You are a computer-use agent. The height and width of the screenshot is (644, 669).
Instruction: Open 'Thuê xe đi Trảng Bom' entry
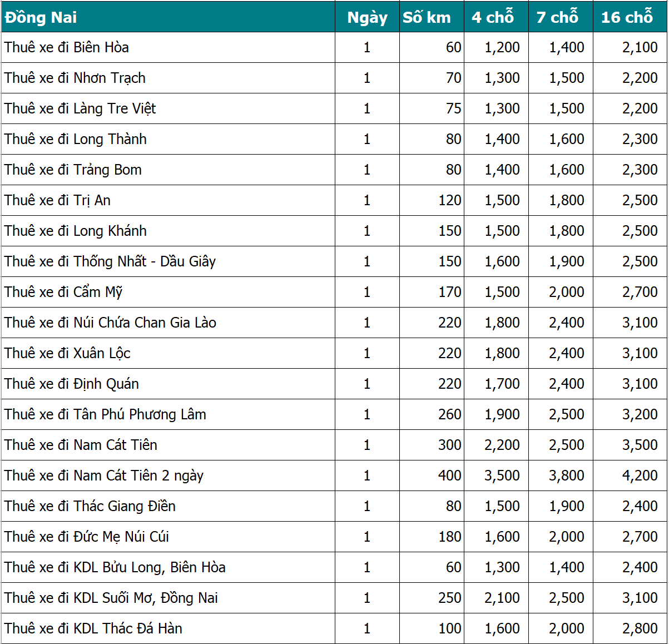pos(73,170)
